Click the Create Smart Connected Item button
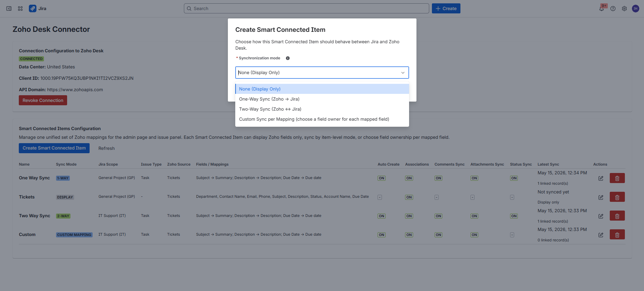Screen dimensions: 644x291 coord(54,148)
